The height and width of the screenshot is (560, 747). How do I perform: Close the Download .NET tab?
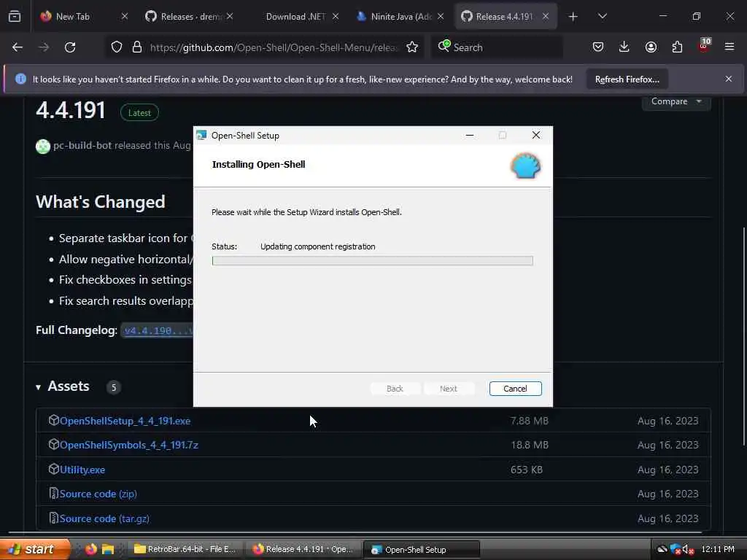[336, 17]
